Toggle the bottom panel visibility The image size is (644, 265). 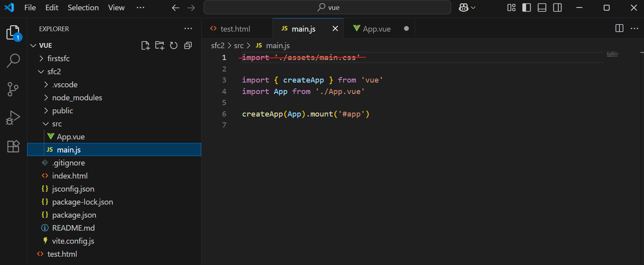[x=542, y=8]
